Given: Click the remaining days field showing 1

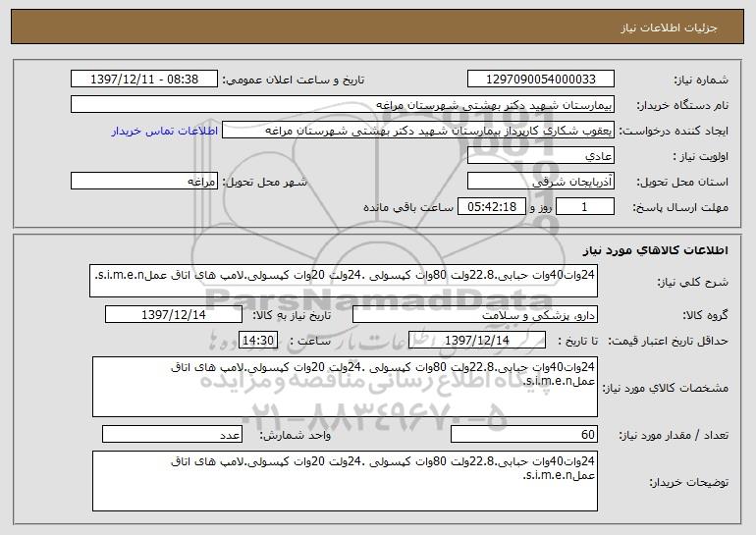Looking at the screenshot, I should pyautogui.click(x=585, y=207).
